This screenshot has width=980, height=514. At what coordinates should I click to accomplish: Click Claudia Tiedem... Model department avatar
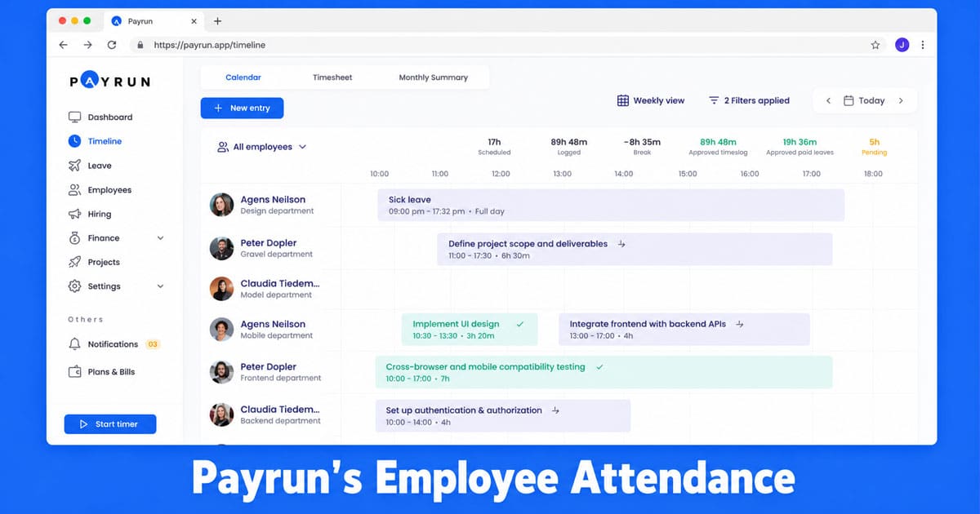[x=221, y=289]
